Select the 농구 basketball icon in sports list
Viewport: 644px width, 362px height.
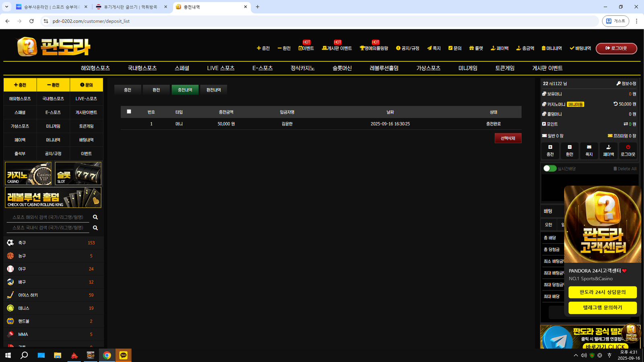[10, 256]
